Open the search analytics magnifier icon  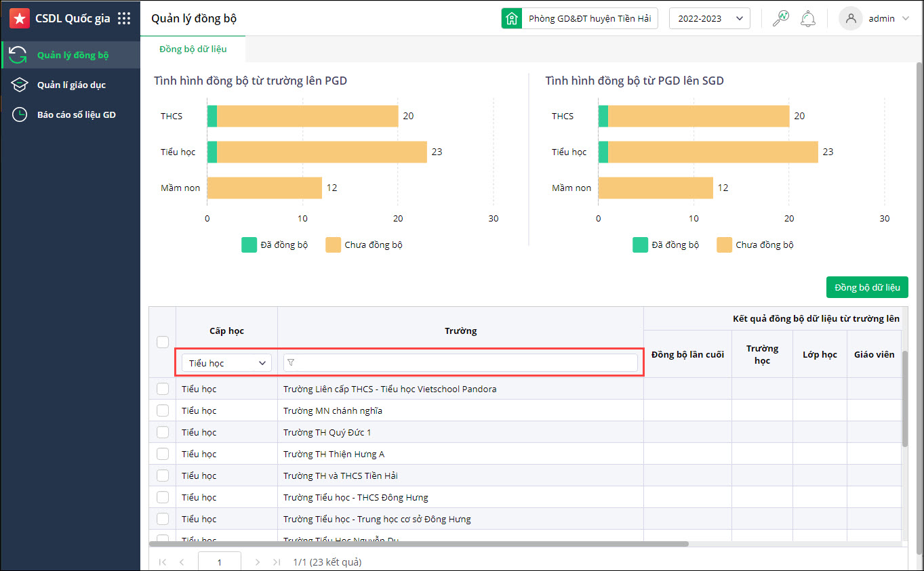pos(781,18)
